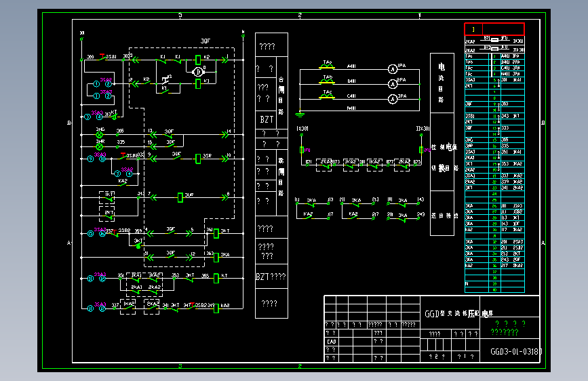Select terminal number 243
This screenshot has height=381, width=588.
(420, 214)
